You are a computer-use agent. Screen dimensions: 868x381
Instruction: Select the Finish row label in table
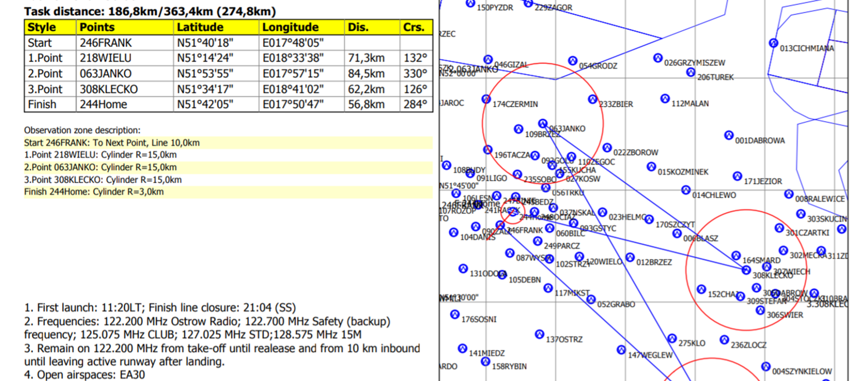(42, 105)
